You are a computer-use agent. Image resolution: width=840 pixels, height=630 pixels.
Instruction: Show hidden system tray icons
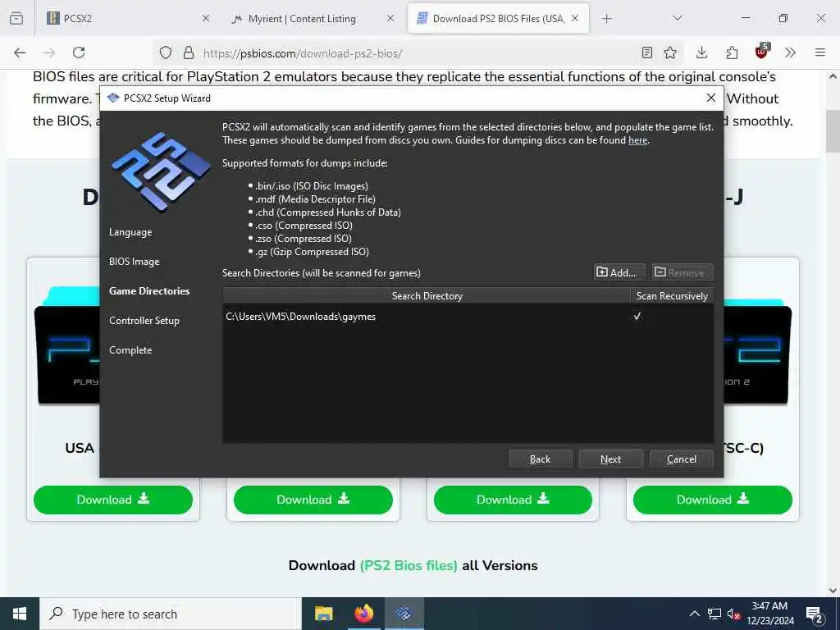694,614
